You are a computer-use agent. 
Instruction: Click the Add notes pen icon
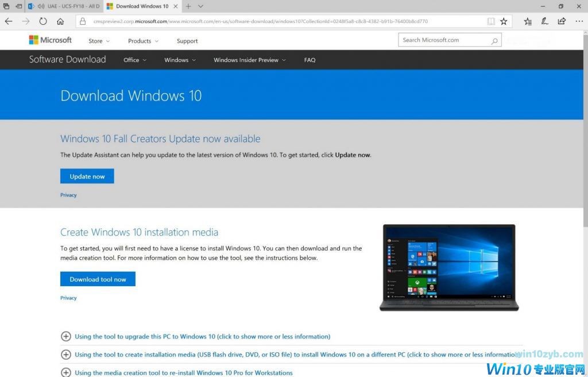pos(544,21)
